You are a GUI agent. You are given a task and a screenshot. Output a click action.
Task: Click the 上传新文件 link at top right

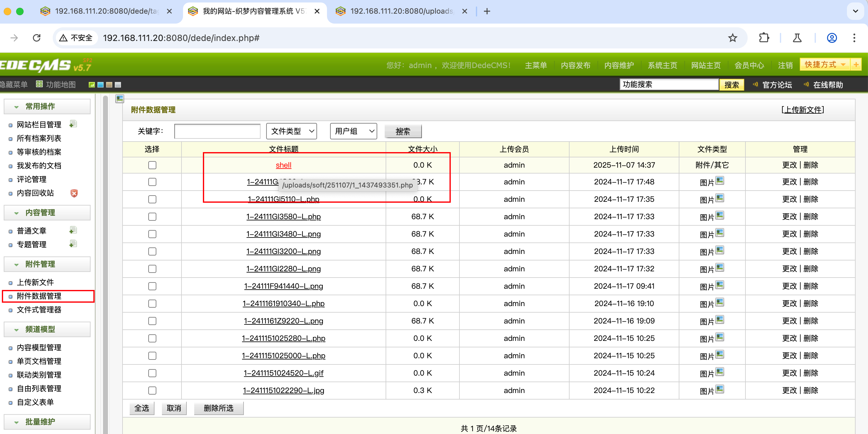[x=803, y=110]
